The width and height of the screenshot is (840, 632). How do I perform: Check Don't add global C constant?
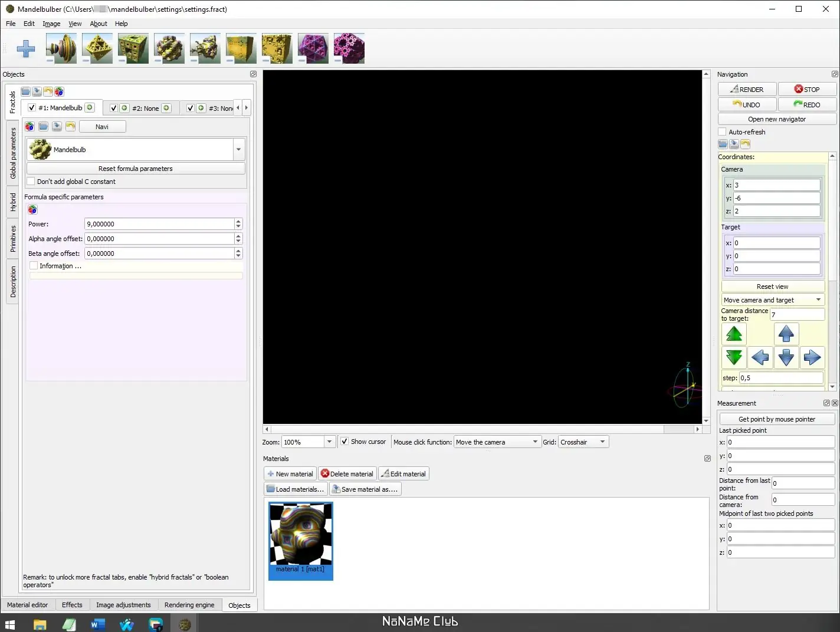coord(31,182)
